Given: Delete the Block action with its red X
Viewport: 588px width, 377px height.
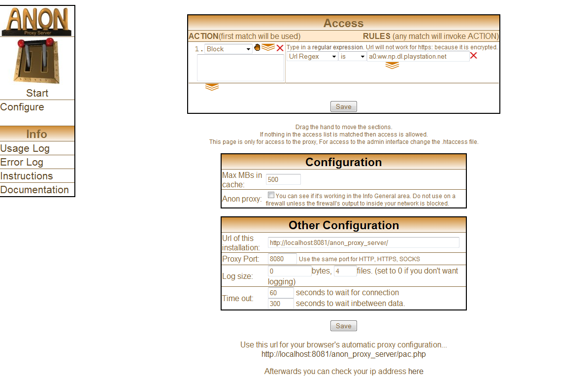Looking at the screenshot, I should [280, 48].
